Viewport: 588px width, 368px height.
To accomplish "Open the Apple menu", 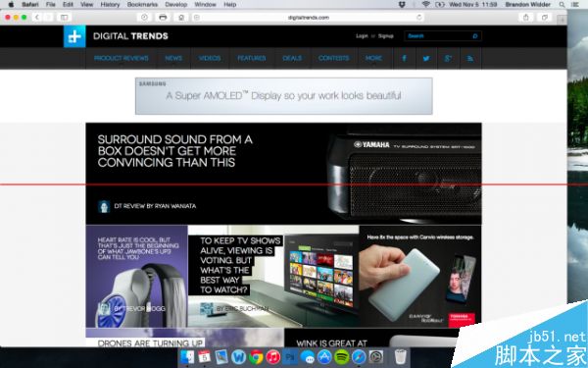I will (x=11, y=5).
